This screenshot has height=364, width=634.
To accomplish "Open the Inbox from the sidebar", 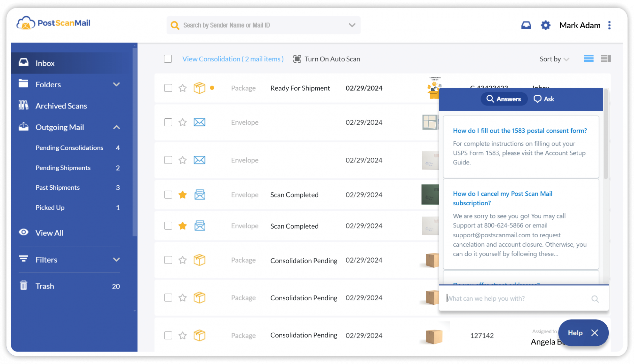I will (x=45, y=63).
